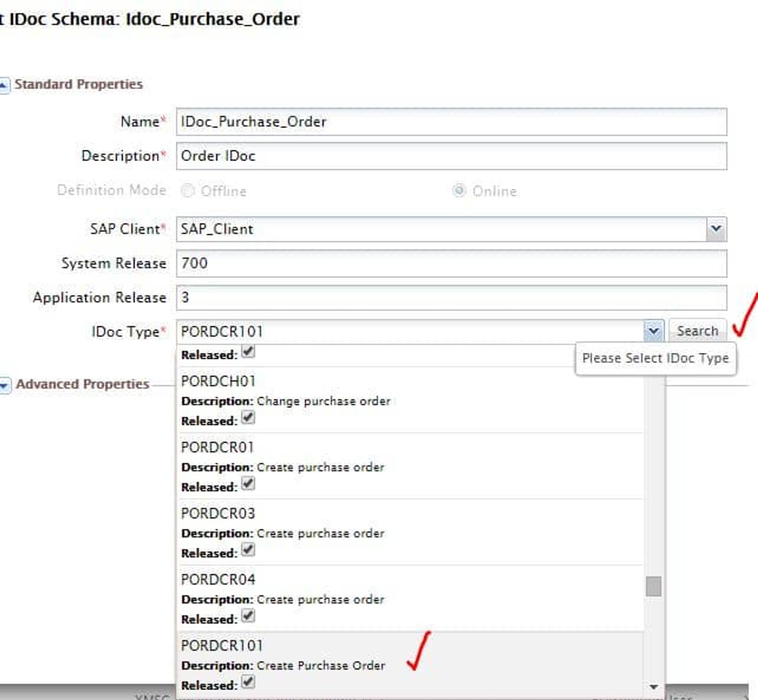This screenshot has height=700, width=758.
Task: Click the dropdown list scrollbar thumb
Action: coord(653,586)
